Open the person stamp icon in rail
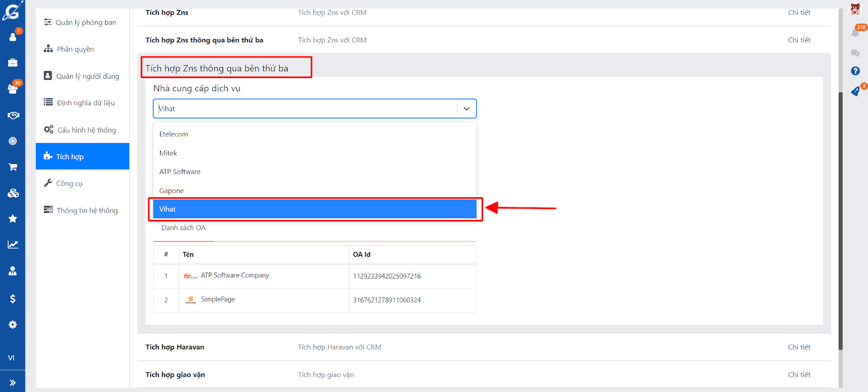Image resolution: width=868 pixels, height=392 pixels. (x=12, y=271)
